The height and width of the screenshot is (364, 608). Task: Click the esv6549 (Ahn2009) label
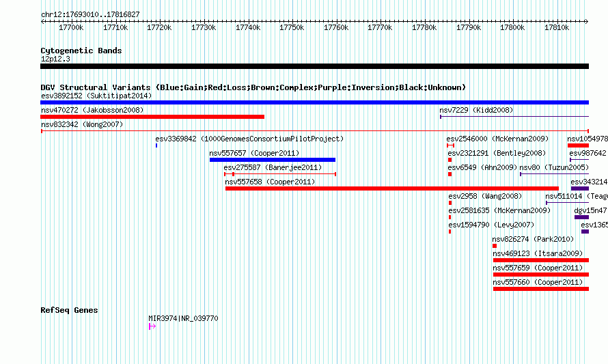tap(483, 167)
